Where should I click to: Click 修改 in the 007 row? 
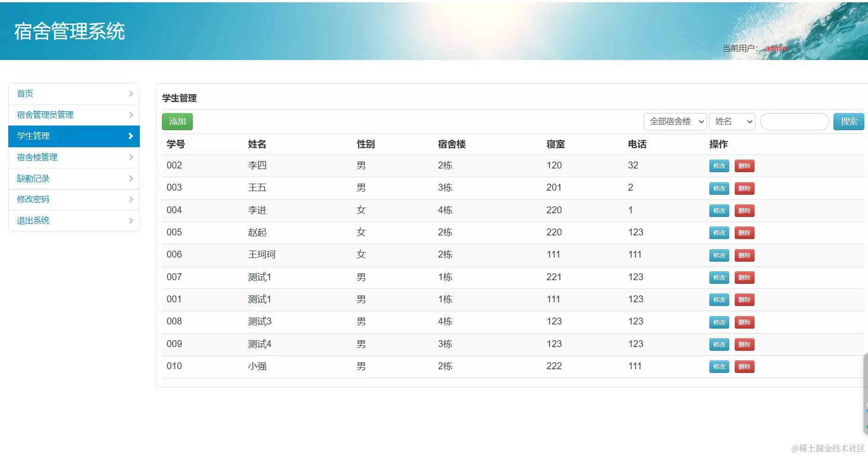tap(719, 277)
